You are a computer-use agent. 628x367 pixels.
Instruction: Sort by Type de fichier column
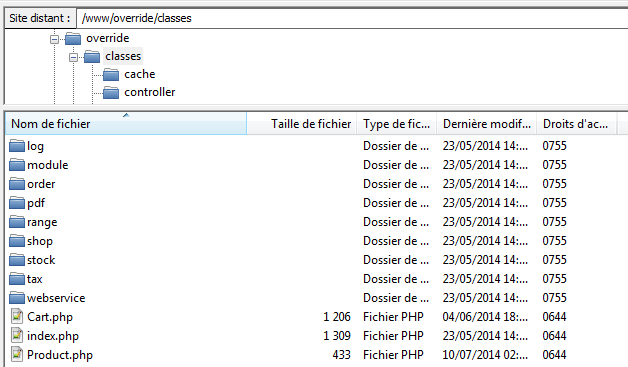tap(397, 124)
